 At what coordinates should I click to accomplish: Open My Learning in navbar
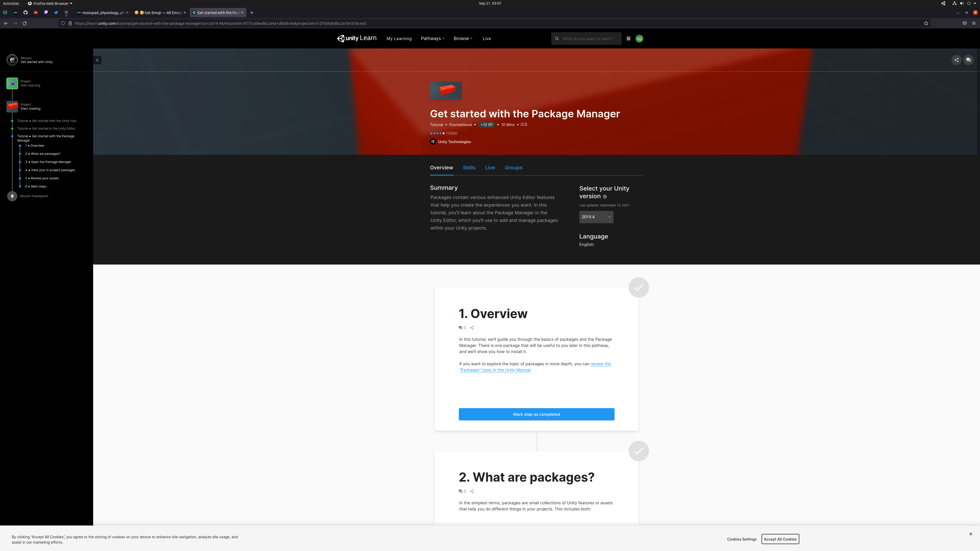[399, 39]
